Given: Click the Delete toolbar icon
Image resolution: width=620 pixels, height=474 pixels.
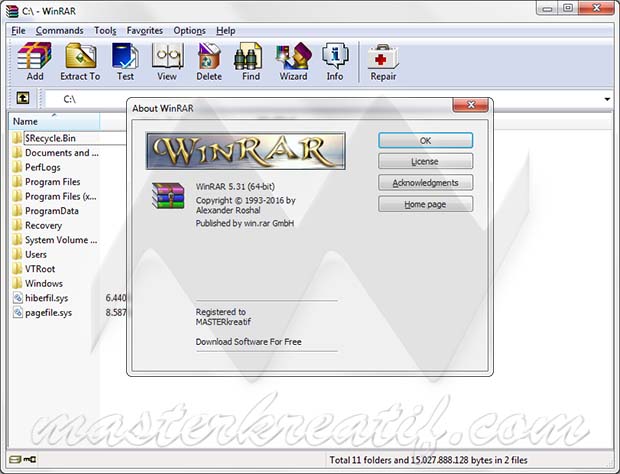Looking at the screenshot, I should coord(209,61).
